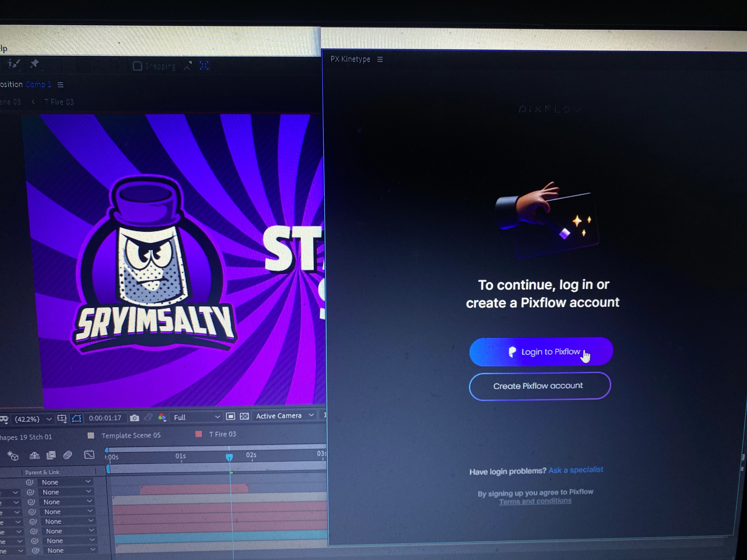Image resolution: width=747 pixels, height=560 pixels.
Task: Open the Graph Editor icon
Action: point(89,455)
